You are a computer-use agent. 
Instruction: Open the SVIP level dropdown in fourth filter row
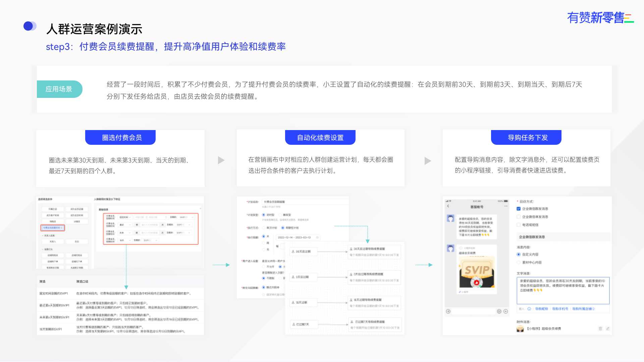pos(151,240)
